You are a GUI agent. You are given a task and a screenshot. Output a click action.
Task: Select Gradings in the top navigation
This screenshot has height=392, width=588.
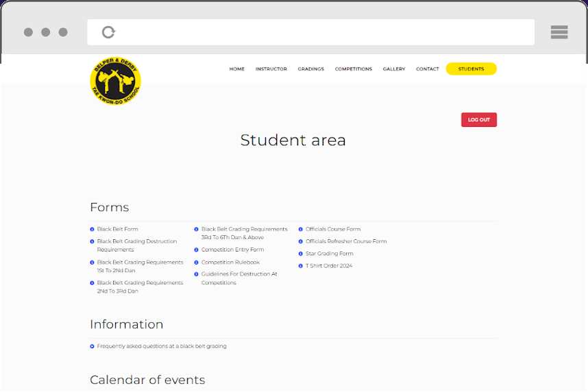pyautogui.click(x=310, y=69)
